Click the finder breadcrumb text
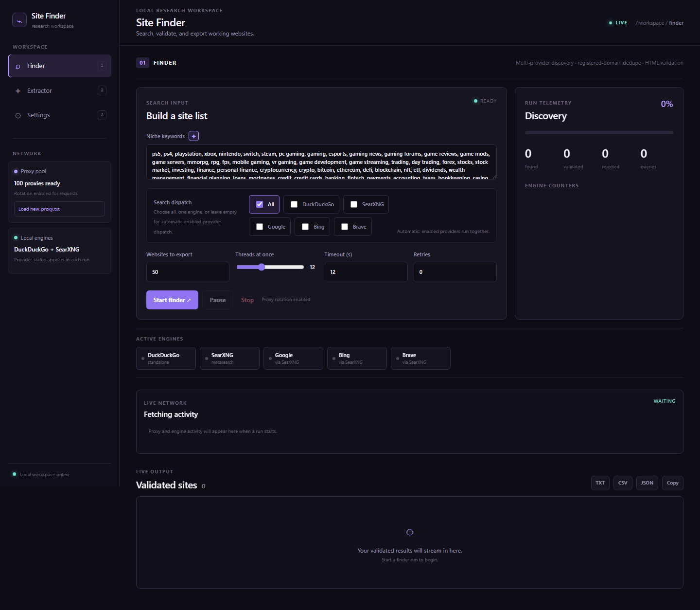700x610 pixels. pyautogui.click(x=676, y=23)
